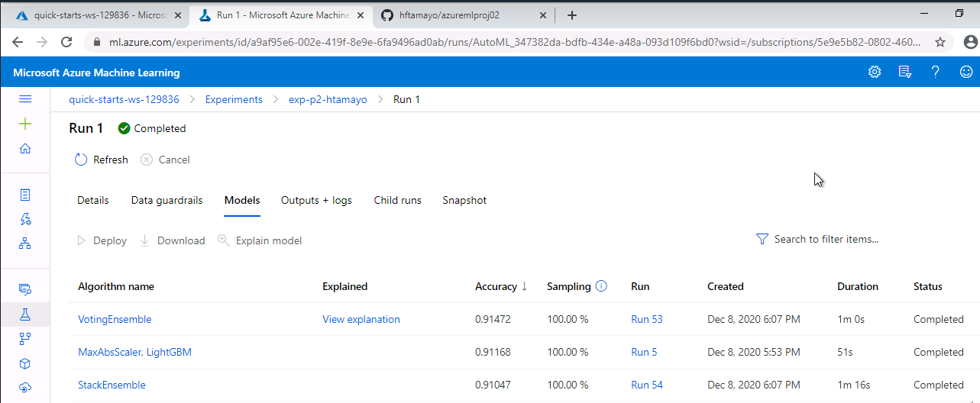
Task: Click the descending sort arrow on Accuracy
Action: 525,286
